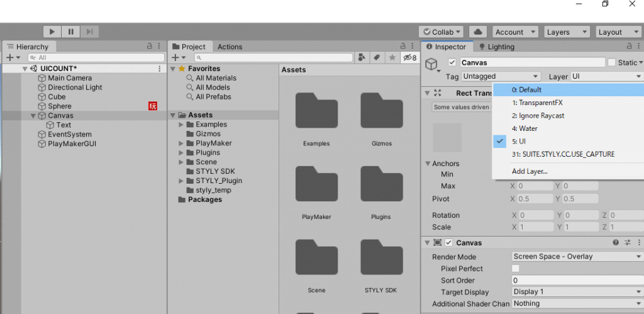Viewport: 644px width, 314px height.
Task: Select the 0: Default layer option
Action: tap(568, 90)
